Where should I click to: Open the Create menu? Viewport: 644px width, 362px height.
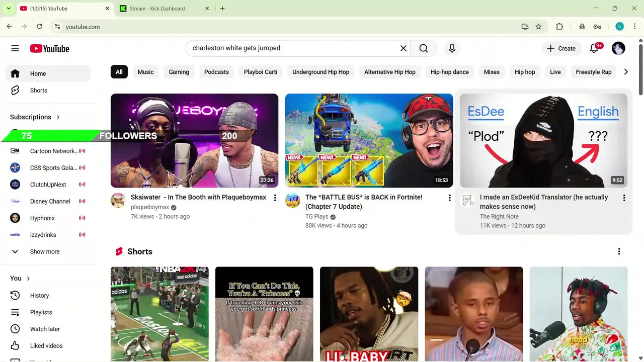tap(561, 48)
